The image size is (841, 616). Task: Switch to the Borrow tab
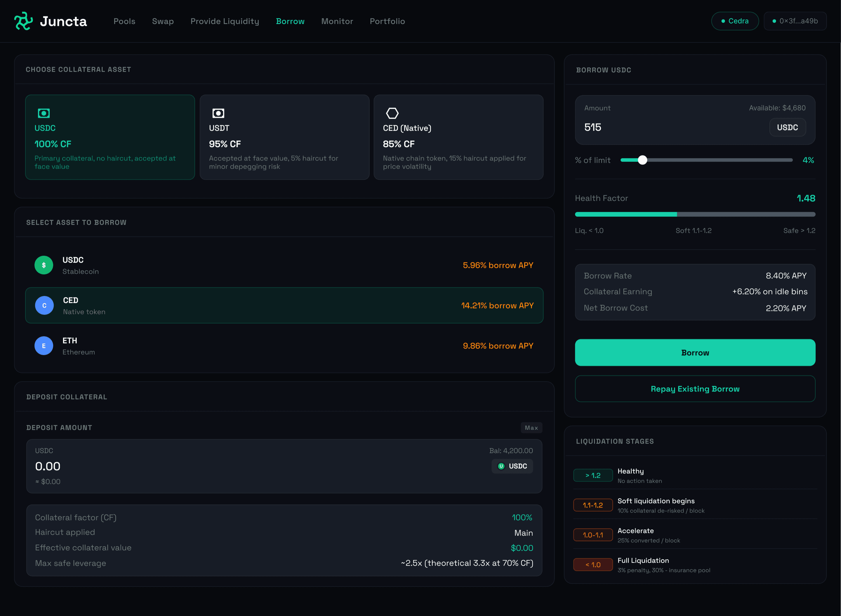click(x=290, y=21)
